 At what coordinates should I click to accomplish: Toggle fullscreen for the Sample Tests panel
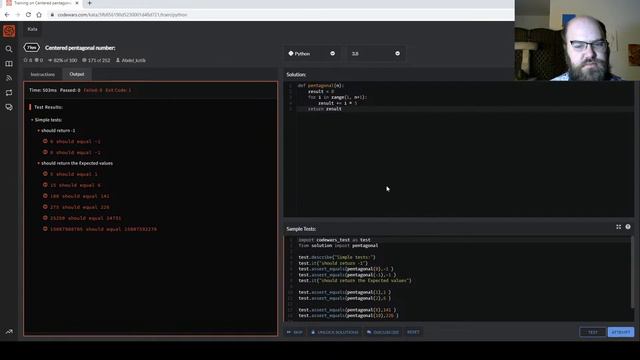[618, 227]
